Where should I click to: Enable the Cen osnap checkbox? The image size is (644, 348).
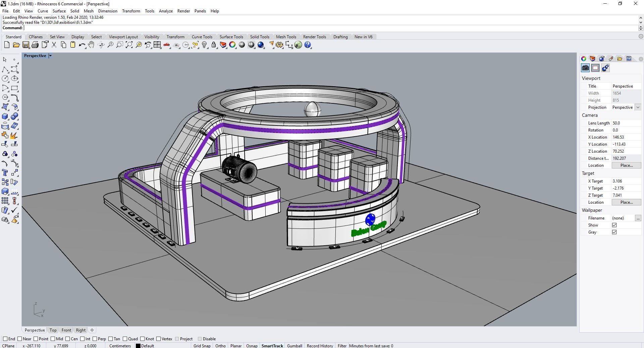67,339
